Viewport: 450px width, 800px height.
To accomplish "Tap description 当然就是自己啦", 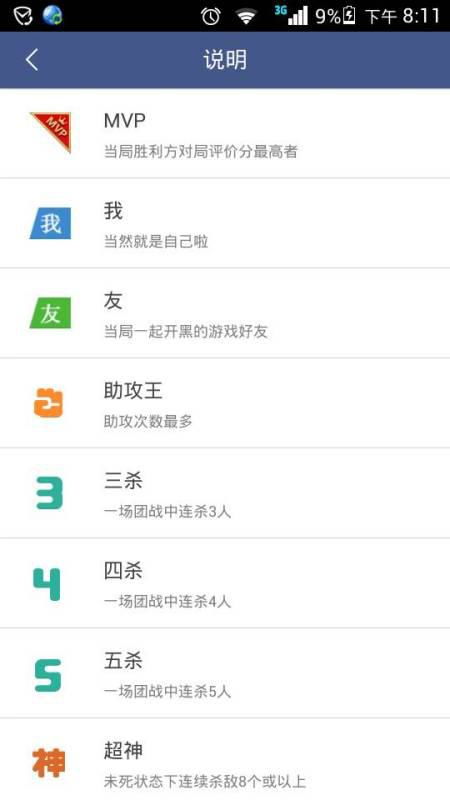I will tap(156, 241).
